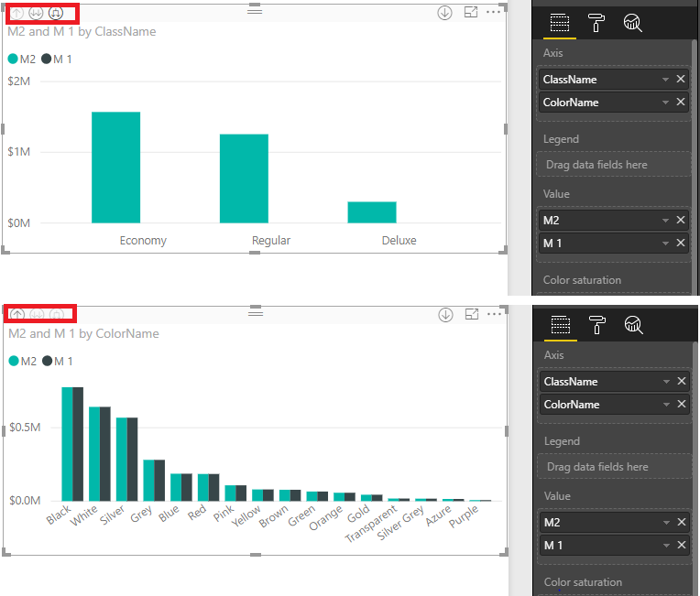Click the bottom pane vertical scrollbar
Image resolution: width=700 pixels, height=596 pixels.
coord(695,469)
